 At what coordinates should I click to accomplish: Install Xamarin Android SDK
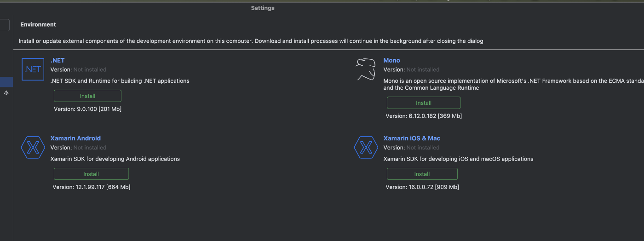91,174
